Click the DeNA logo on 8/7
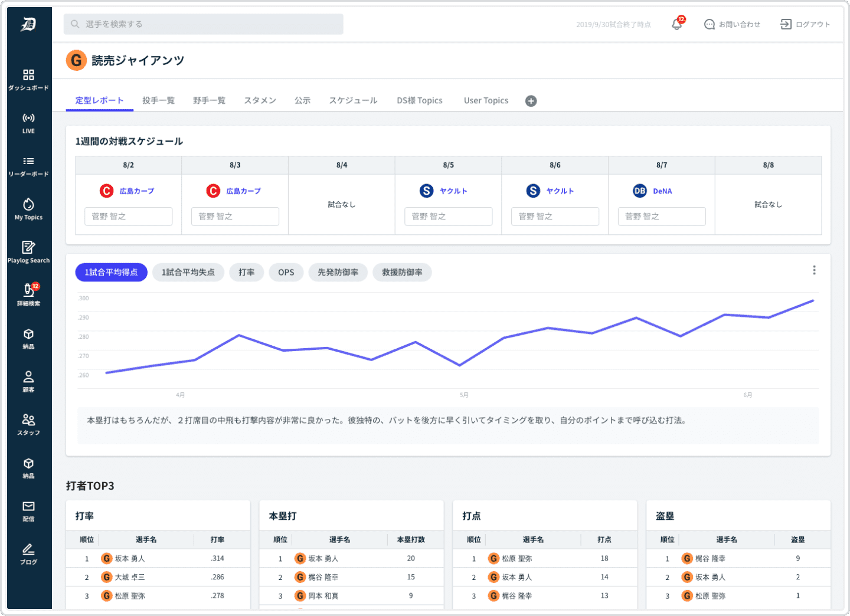 (640, 191)
